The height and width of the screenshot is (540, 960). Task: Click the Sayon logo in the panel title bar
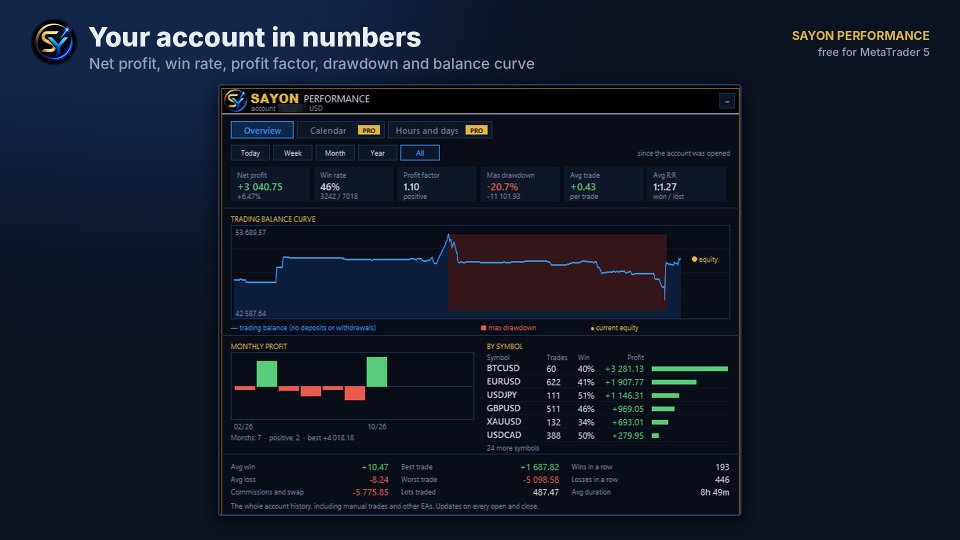(x=235, y=100)
